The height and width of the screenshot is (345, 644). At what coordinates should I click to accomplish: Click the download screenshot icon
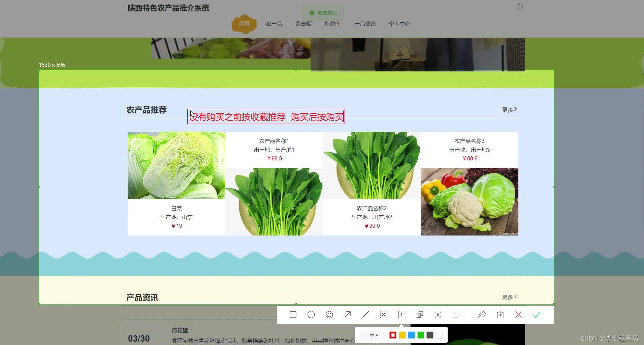[500, 314]
